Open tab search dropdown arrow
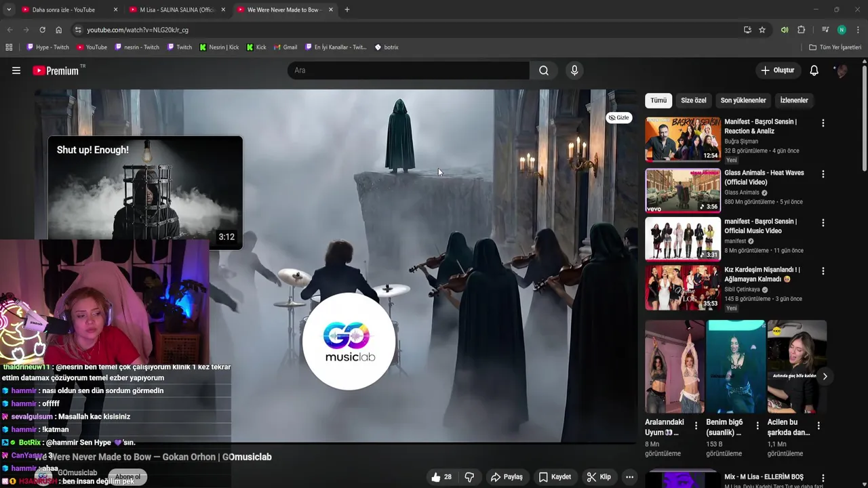The width and height of the screenshot is (868, 488). (x=9, y=9)
